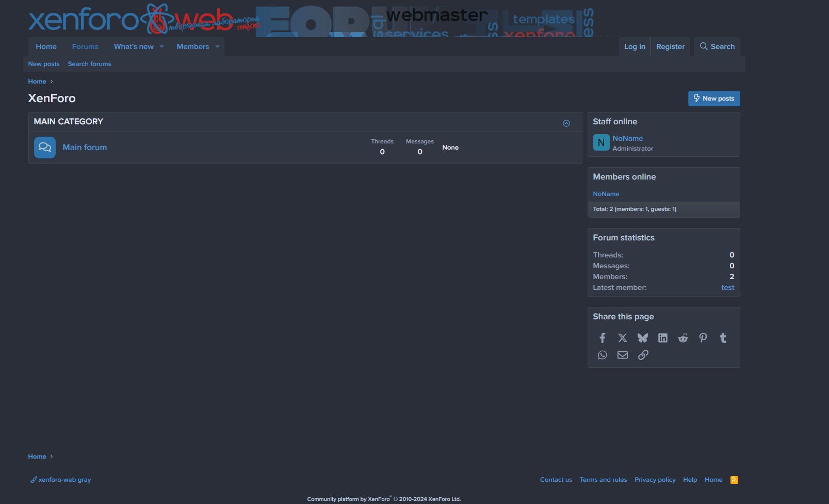Open the Members menu dropdown arrow
829x504 pixels.
point(217,46)
